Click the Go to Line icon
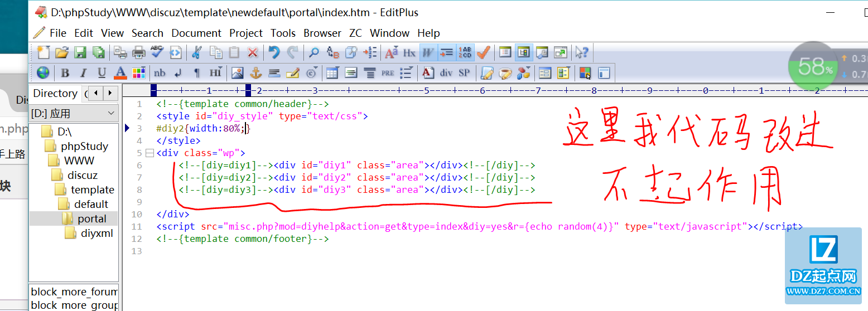868x311 pixels. pyautogui.click(x=369, y=52)
